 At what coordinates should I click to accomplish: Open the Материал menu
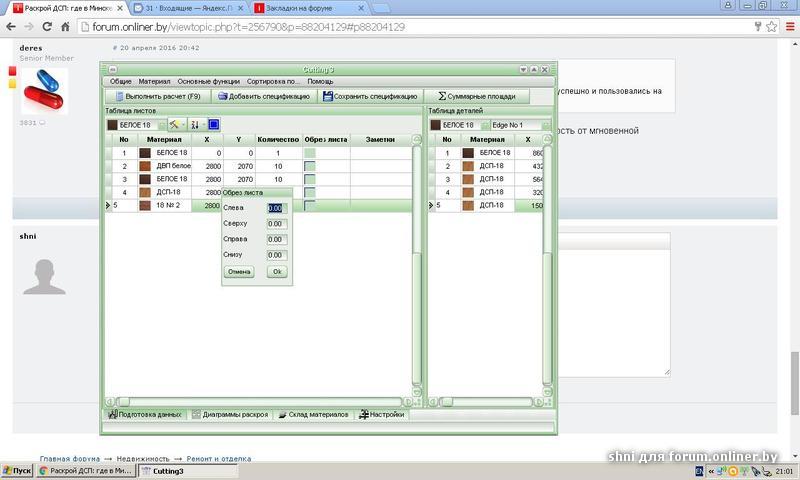pyautogui.click(x=154, y=81)
